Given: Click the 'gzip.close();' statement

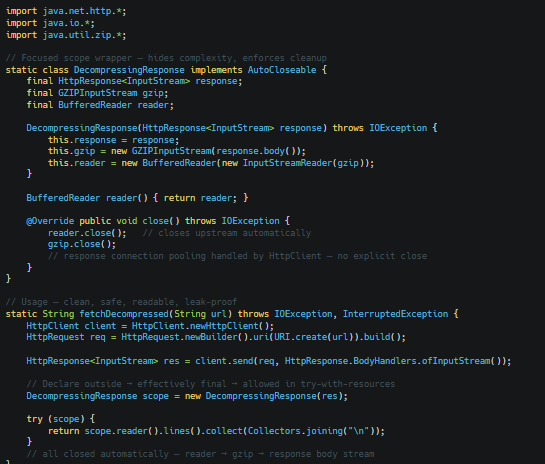Looking at the screenshot, I should tap(82, 244).
